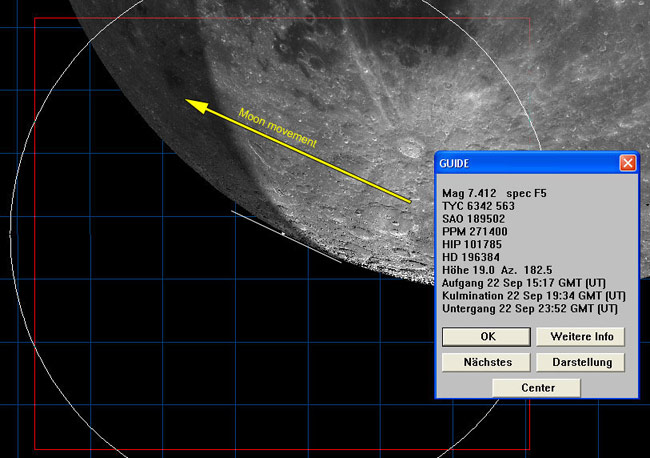Click the 'Aufgang 22 Sep 15:17' line
Image resolution: width=650 pixels, height=458 pixels.
524,283
